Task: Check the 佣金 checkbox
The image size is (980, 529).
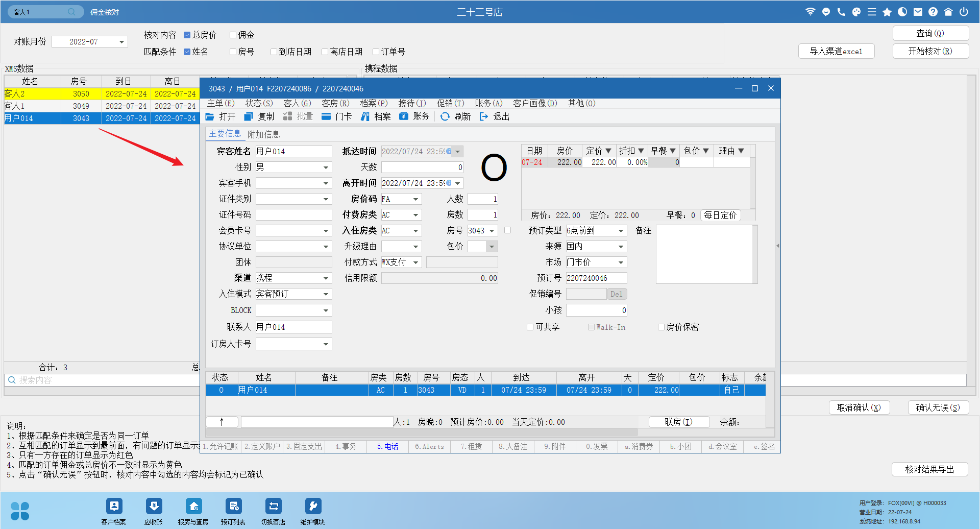Action: pyautogui.click(x=233, y=35)
